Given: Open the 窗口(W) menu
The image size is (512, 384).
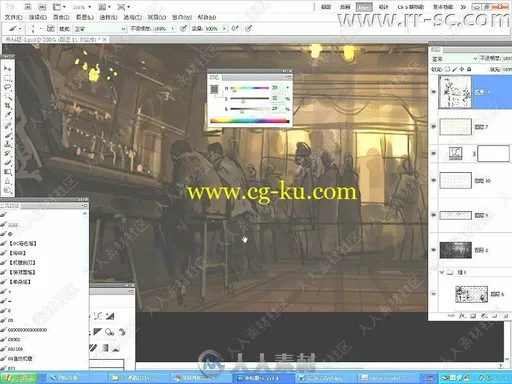Looking at the screenshot, I should click(x=182, y=17).
